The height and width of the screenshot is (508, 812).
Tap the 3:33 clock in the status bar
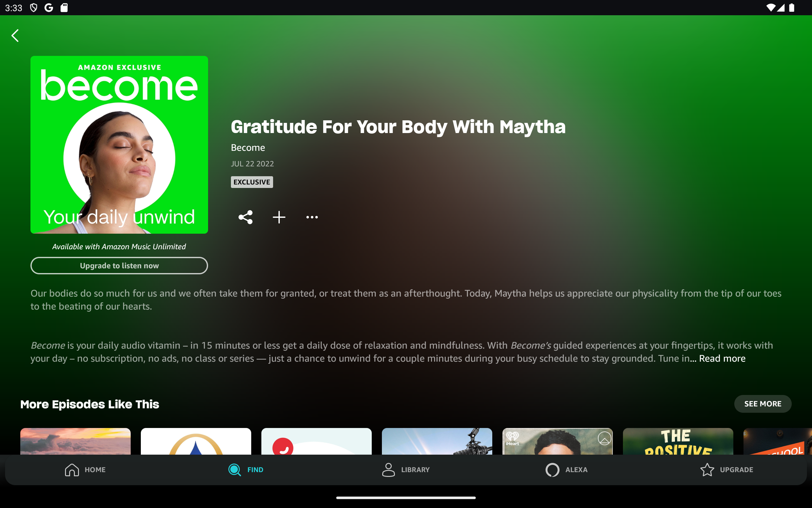tap(14, 8)
